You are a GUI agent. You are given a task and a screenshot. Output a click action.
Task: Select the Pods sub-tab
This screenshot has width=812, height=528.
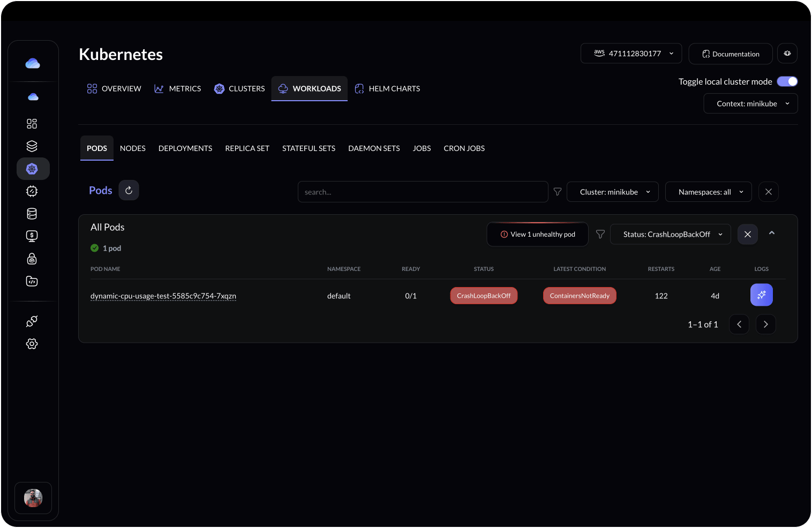[97, 148]
